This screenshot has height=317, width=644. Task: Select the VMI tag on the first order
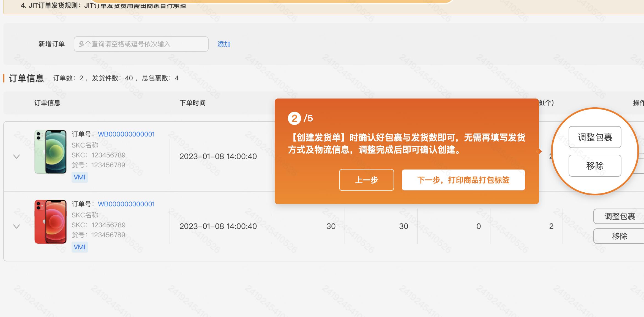(x=80, y=177)
